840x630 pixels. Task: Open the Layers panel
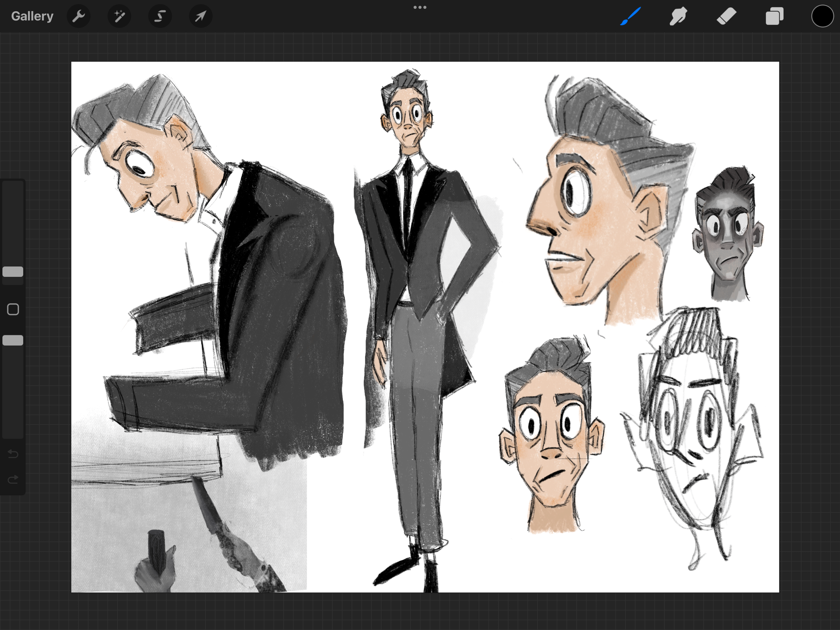tap(775, 16)
